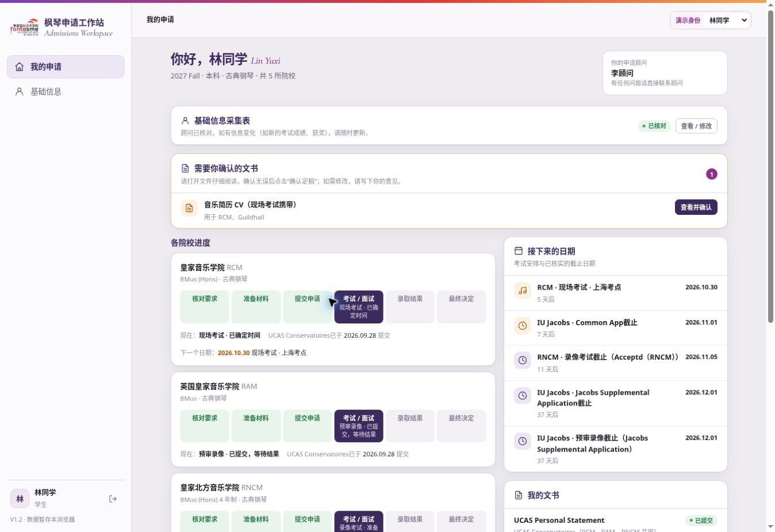This screenshot has height=532, width=775.
Task: Click the calendar icon beside 接下来的日期
Action: point(519,250)
